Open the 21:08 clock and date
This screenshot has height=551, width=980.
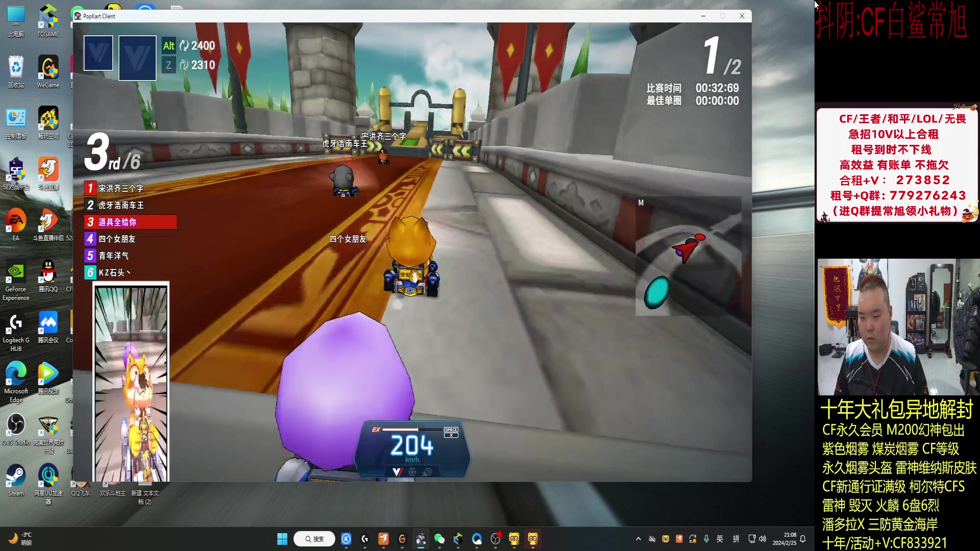click(785, 539)
